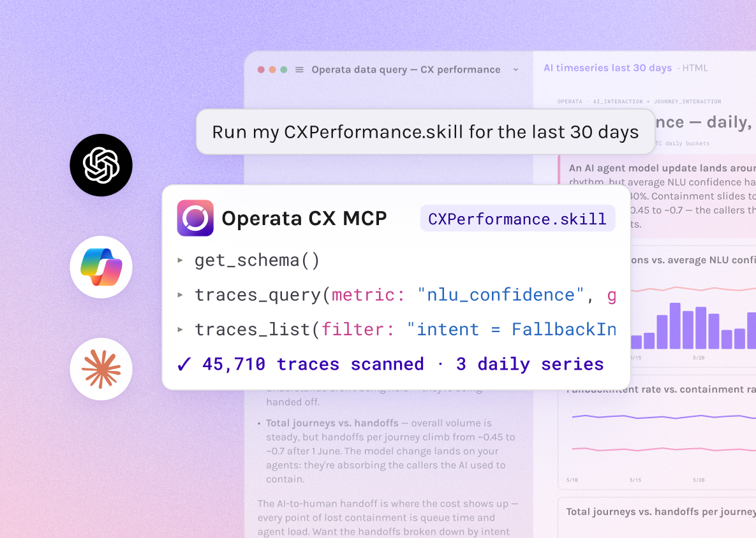Click the Total journeys vs. handoffs per journey chart title
This screenshot has height=538, width=756.
click(x=660, y=511)
